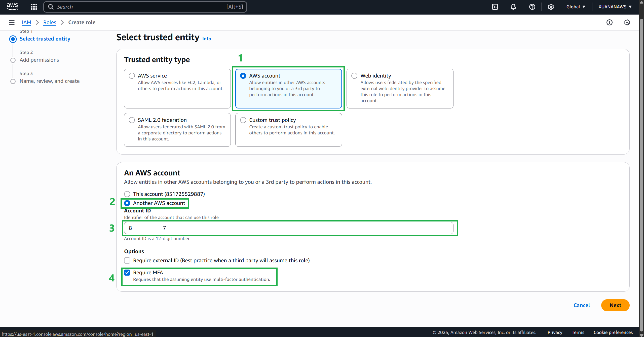Image resolution: width=644 pixels, height=337 pixels.
Task: Navigate to Roles via the breadcrumb
Action: pyautogui.click(x=50, y=22)
